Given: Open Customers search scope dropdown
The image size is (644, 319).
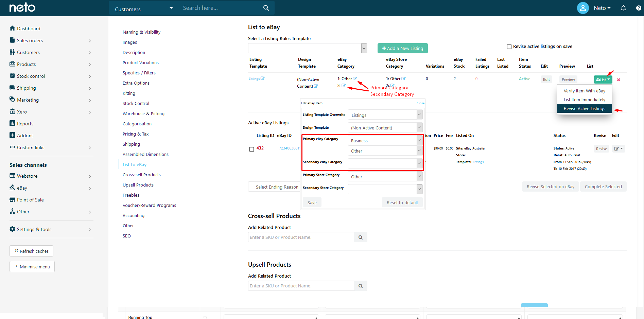Looking at the screenshot, I should click(144, 8).
